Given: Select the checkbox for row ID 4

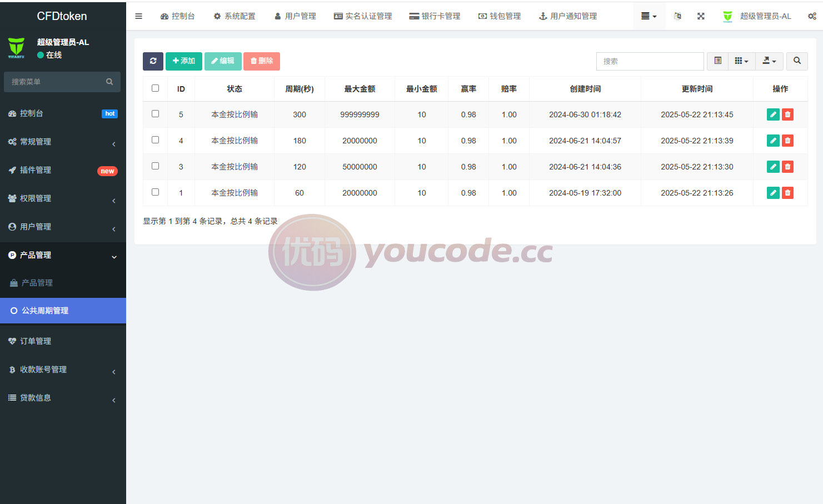Looking at the screenshot, I should (x=155, y=140).
